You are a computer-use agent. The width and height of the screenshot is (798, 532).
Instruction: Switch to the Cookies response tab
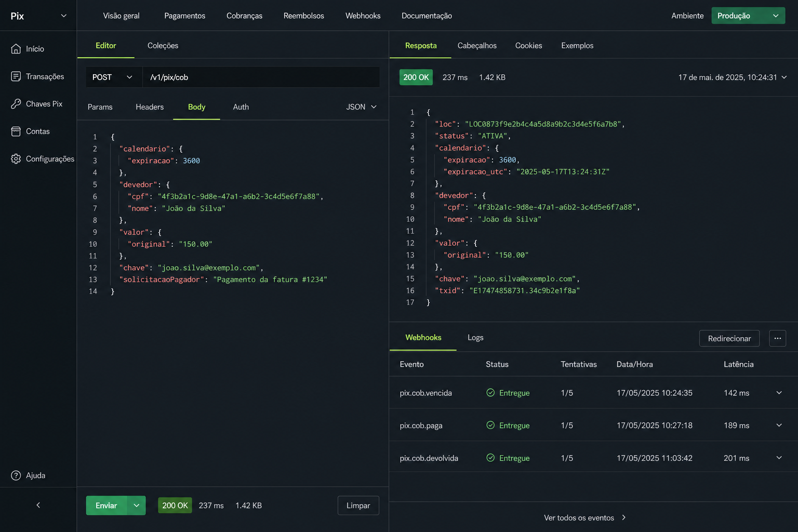pyautogui.click(x=528, y=46)
